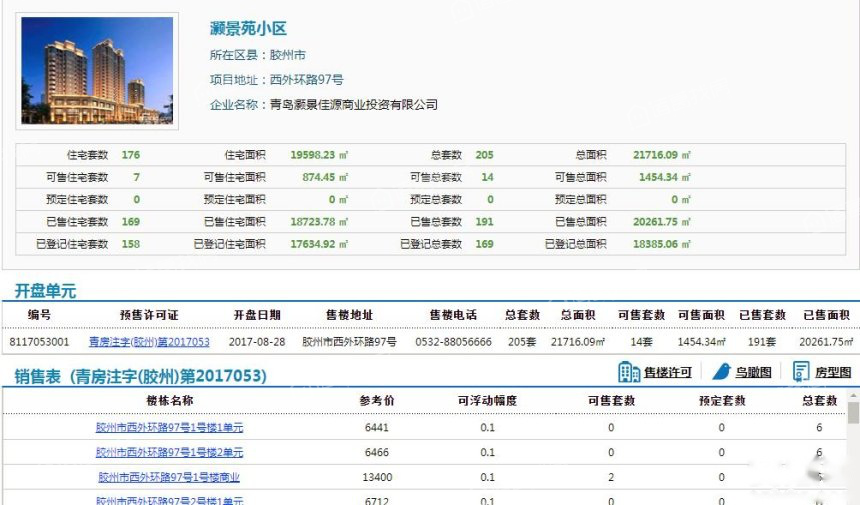Click the 濑景苑小区 building photo thumbnail
Viewport: 860px width, 505px height.
pyautogui.click(x=97, y=70)
